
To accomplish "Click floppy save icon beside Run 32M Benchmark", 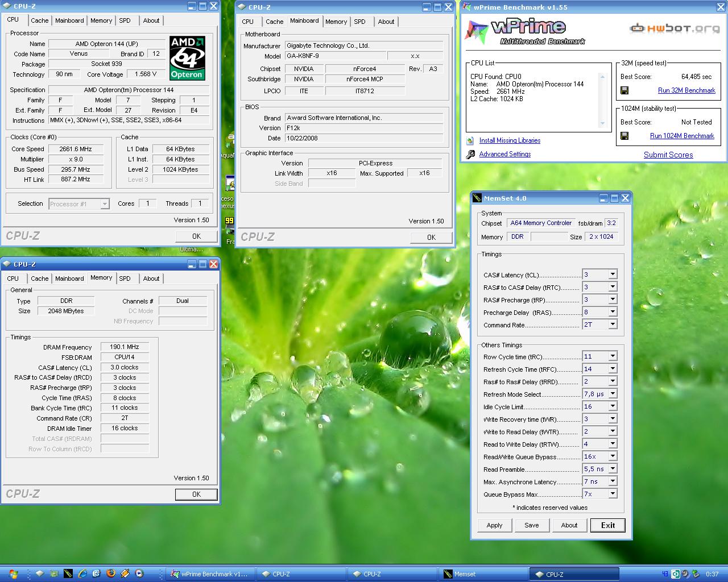I will coord(624,90).
